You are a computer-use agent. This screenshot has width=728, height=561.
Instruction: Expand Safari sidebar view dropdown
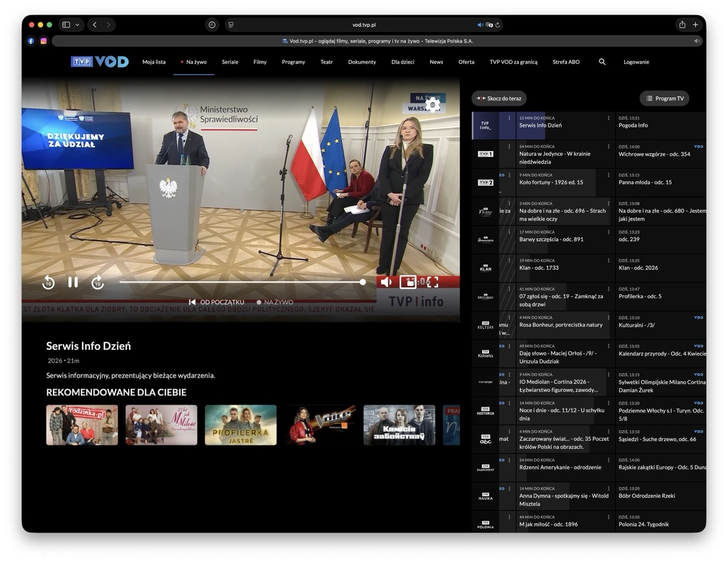77,24
